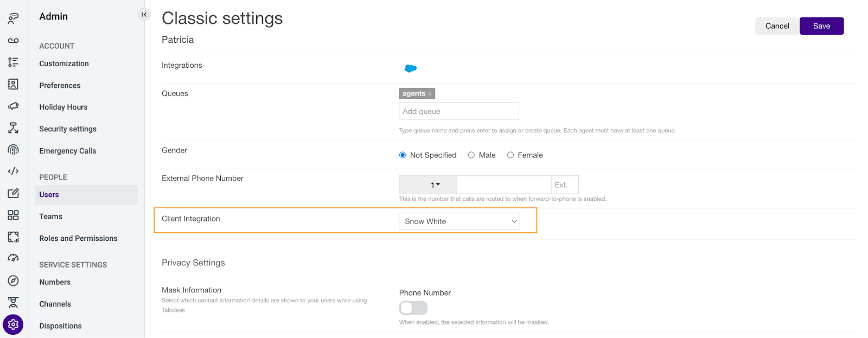
Task: Select the Female gender option
Action: 510,155
